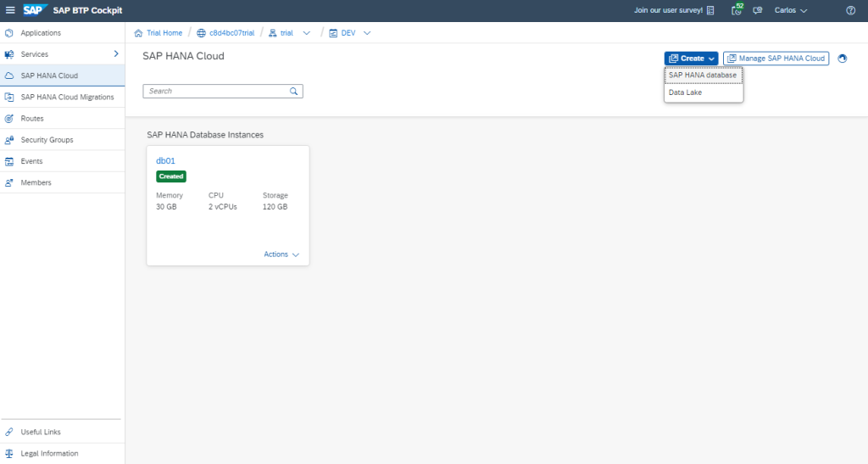Navigate to Trial Home breadcrumb
The image size is (868, 464).
point(164,33)
